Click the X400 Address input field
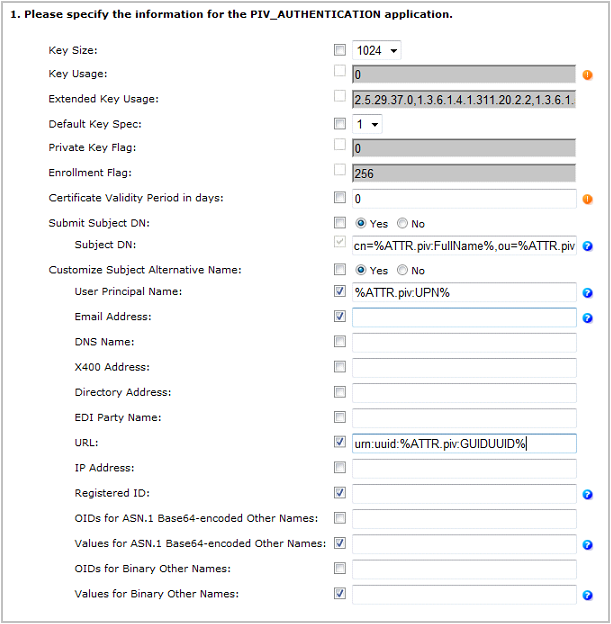 464,368
